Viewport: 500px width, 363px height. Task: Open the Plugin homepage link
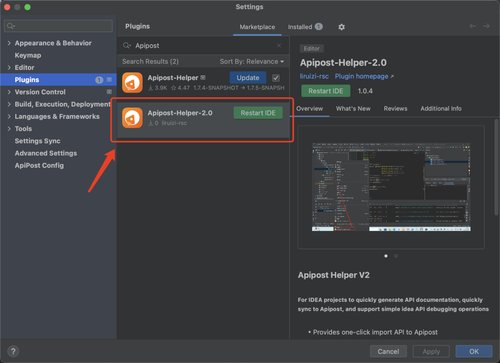[364, 76]
